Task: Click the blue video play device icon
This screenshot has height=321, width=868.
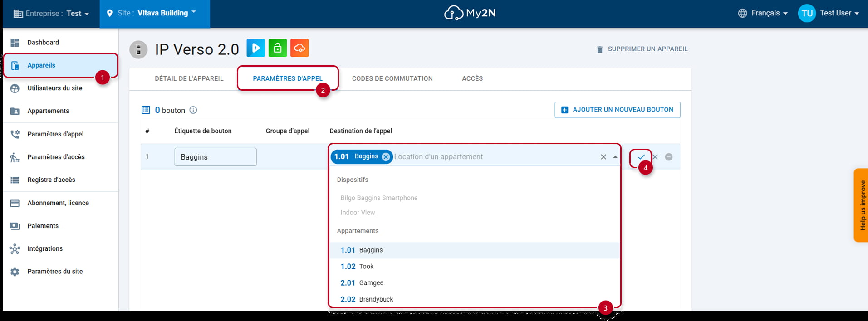Action: tap(255, 48)
